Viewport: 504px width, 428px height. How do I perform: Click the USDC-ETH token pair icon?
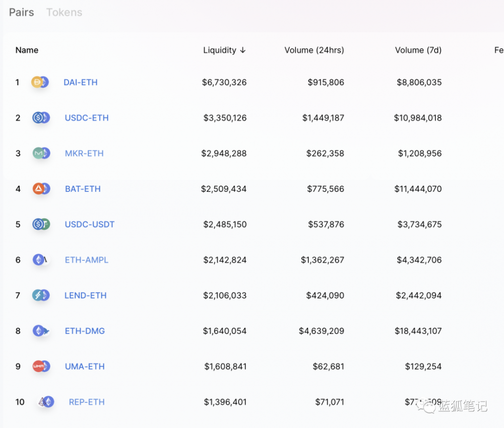41,118
